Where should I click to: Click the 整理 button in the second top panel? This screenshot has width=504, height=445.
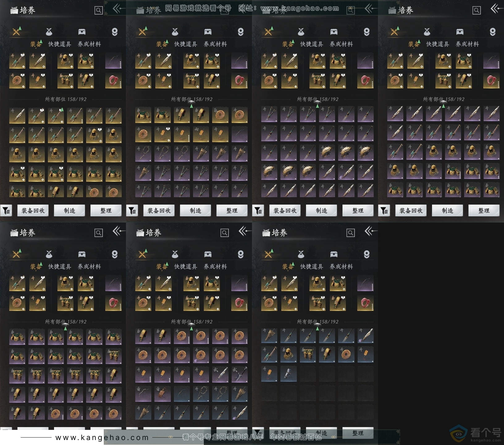(x=232, y=211)
